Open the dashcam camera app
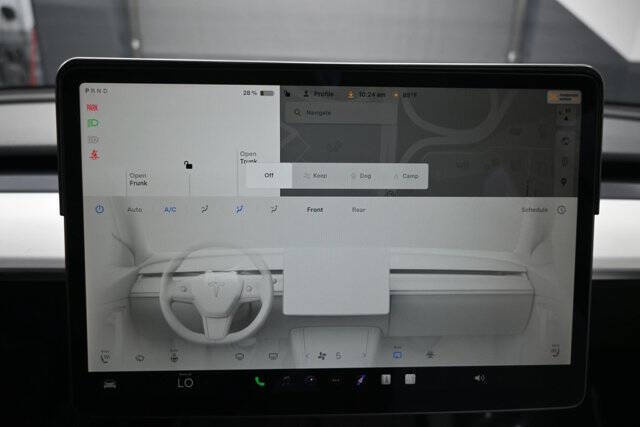The height and width of the screenshot is (427, 640). click(311, 380)
